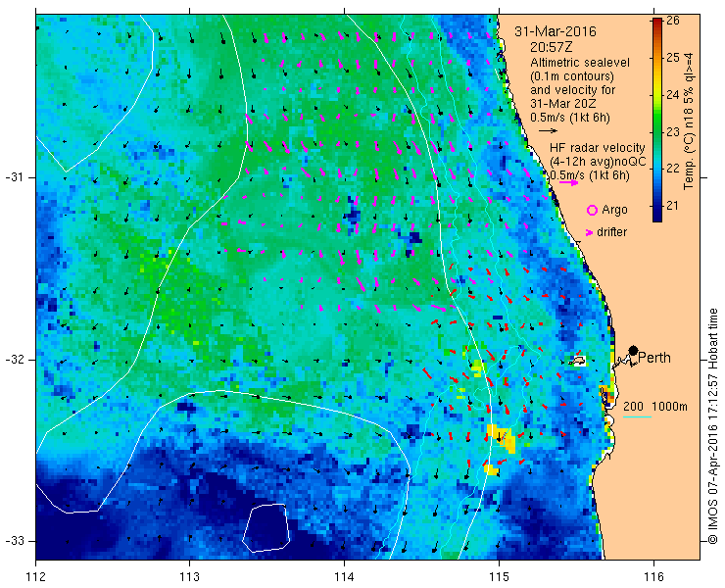Click the colorbar tick label 23
This screenshot has height=588, width=725.
673,132
